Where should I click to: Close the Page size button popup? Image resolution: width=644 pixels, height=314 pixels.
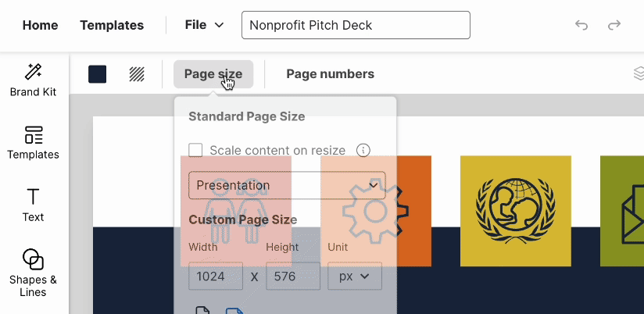(213, 74)
